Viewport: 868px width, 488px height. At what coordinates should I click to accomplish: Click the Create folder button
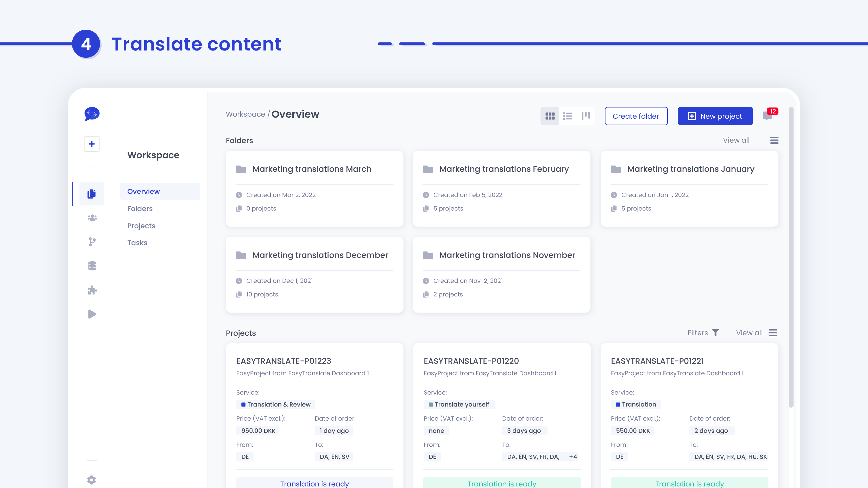(x=636, y=116)
